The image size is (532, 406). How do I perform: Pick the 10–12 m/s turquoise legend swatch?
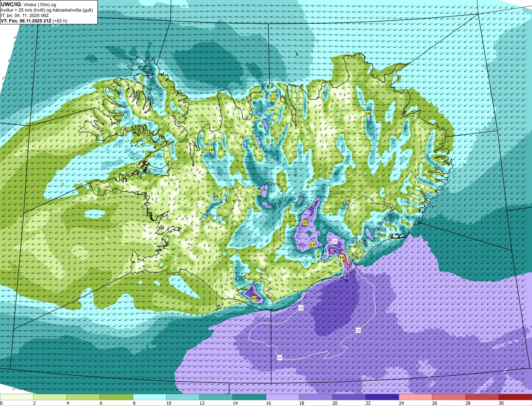click(x=183, y=397)
